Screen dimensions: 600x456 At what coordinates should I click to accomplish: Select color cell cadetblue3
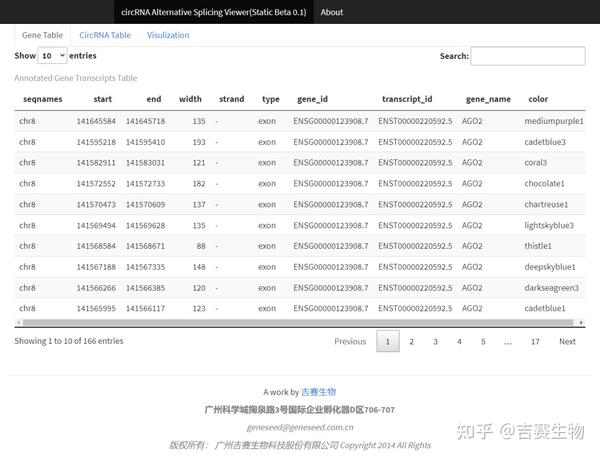point(545,142)
